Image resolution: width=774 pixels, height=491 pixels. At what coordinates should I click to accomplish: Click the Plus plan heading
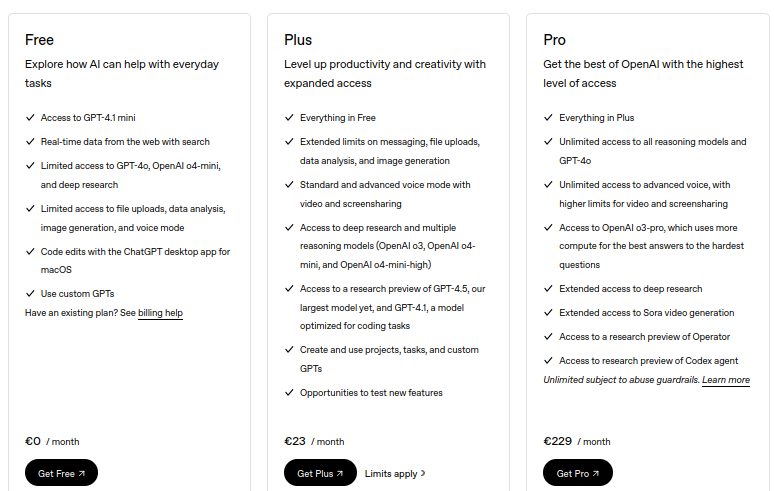(298, 40)
